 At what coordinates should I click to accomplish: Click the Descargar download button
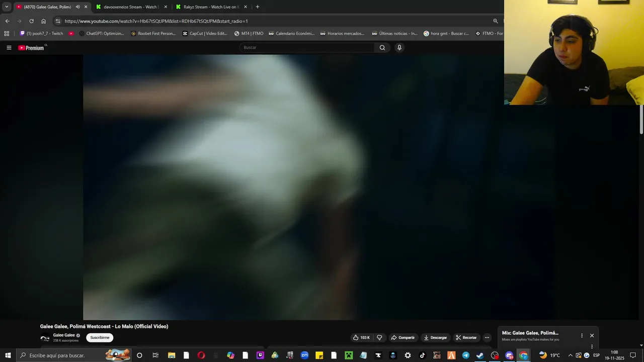click(x=435, y=337)
